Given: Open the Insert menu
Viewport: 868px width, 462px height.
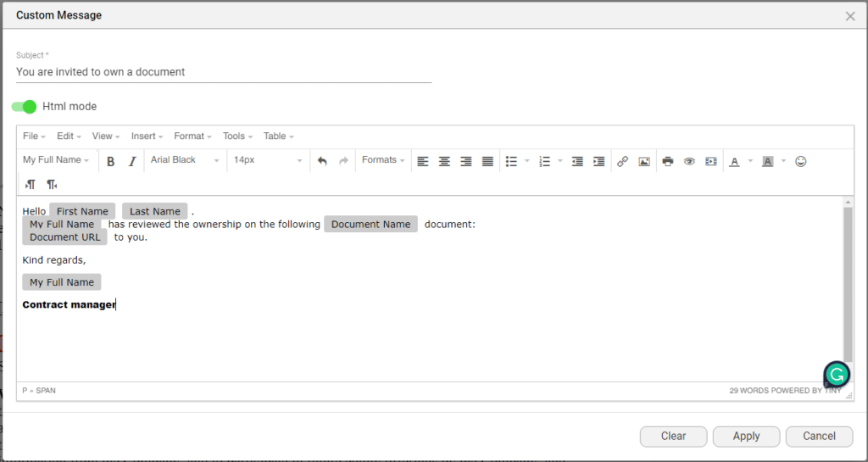Looking at the screenshot, I should (x=147, y=136).
